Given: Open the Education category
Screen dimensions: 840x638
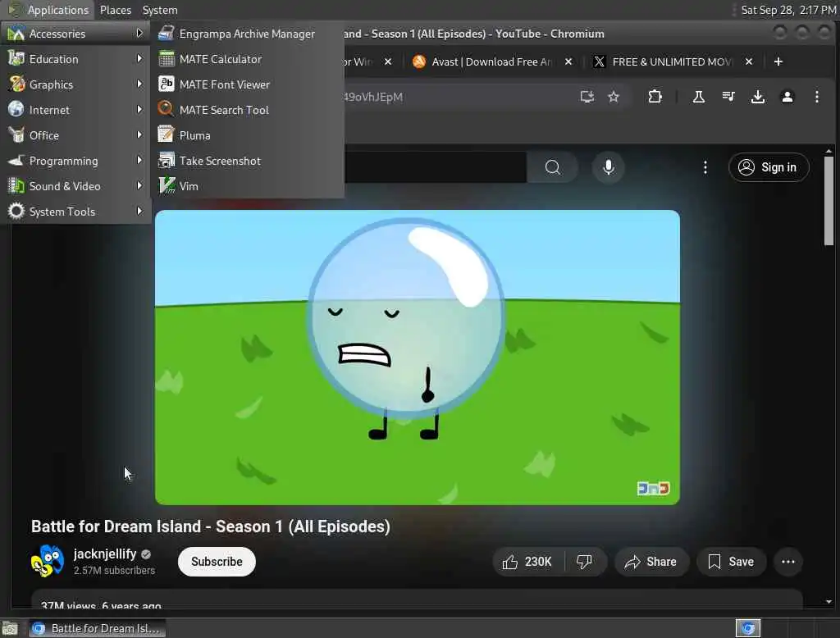Looking at the screenshot, I should pos(75,59).
